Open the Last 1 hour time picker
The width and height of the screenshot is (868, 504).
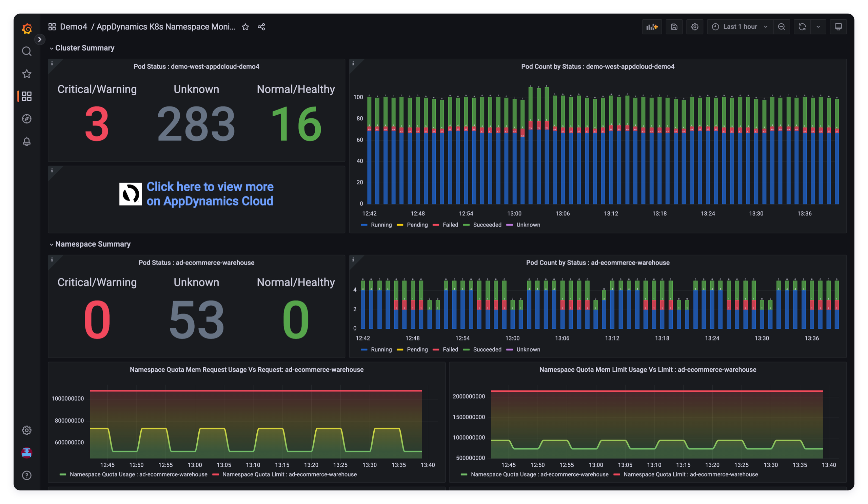tap(740, 26)
